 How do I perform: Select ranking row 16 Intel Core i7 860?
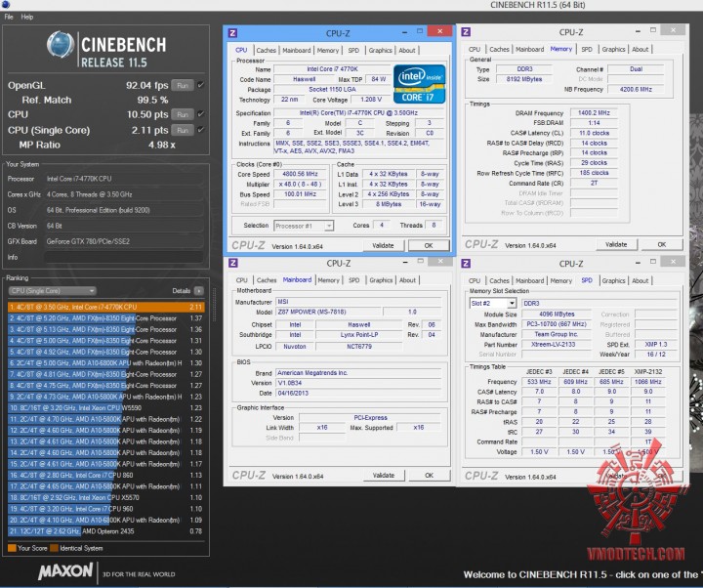coord(105,475)
